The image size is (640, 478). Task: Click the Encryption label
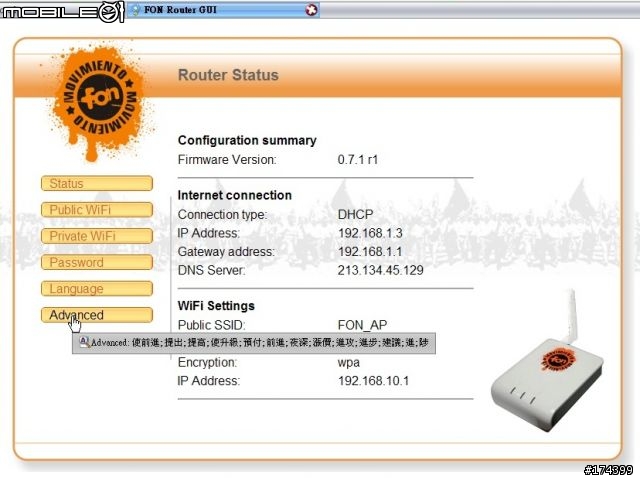[207, 362]
